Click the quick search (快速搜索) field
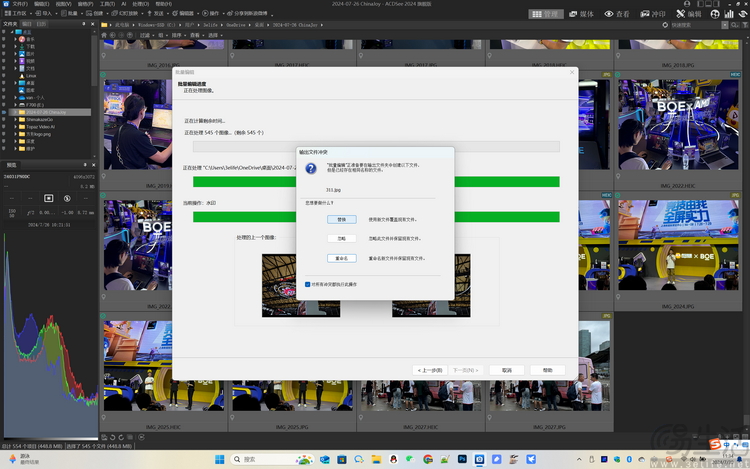This screenshot has height=469, width=750. [695, 25]
